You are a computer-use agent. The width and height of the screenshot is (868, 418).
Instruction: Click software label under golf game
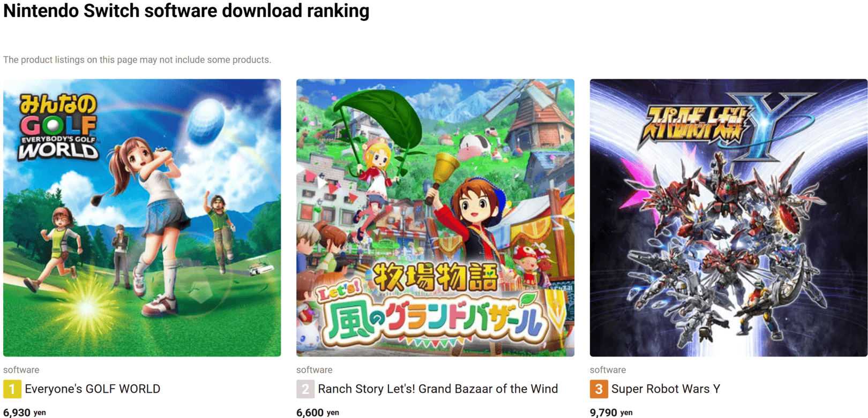click(x=21, y=370)
